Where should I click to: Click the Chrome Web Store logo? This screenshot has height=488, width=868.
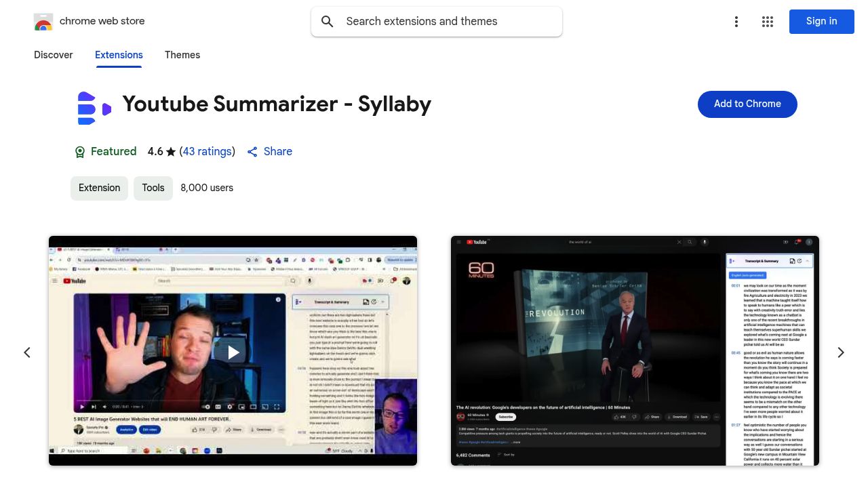[x=43, y=22]
